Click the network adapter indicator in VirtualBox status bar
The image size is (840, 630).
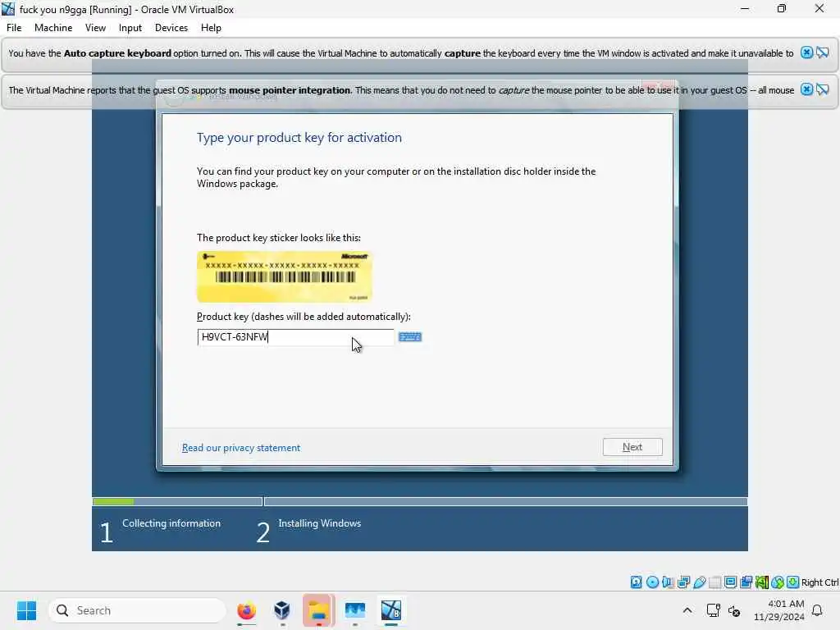coord(683,582)
